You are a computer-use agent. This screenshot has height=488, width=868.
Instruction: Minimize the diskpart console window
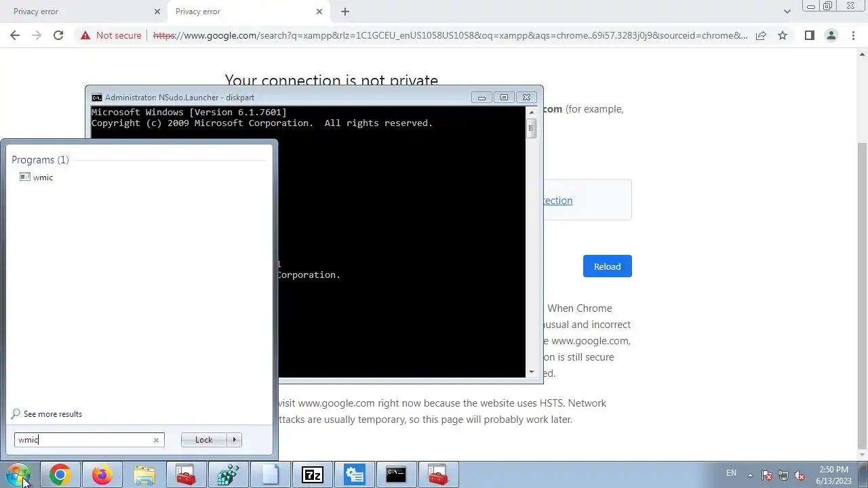[481, 98]
